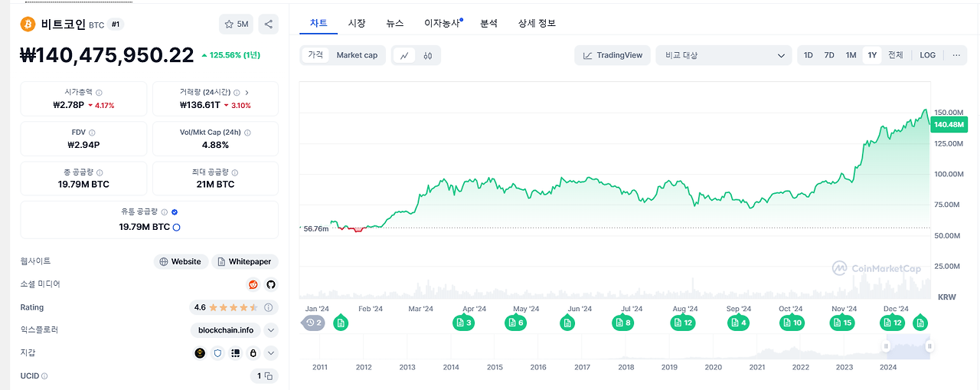Click the info icon beside UCID

click(44, 376)
